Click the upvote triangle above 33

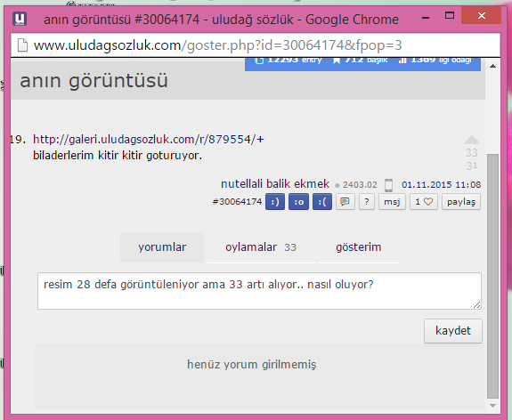(x=472, y=140)
